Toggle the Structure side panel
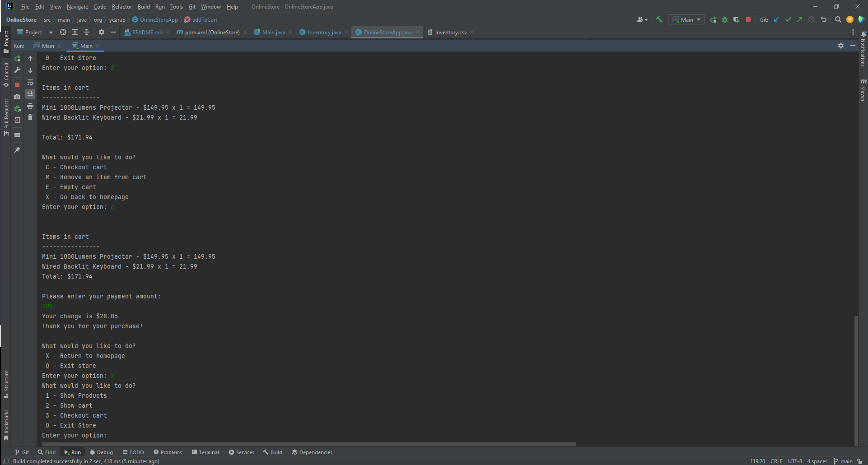Viewport: 868px width, 465px height. pos(6,384)
